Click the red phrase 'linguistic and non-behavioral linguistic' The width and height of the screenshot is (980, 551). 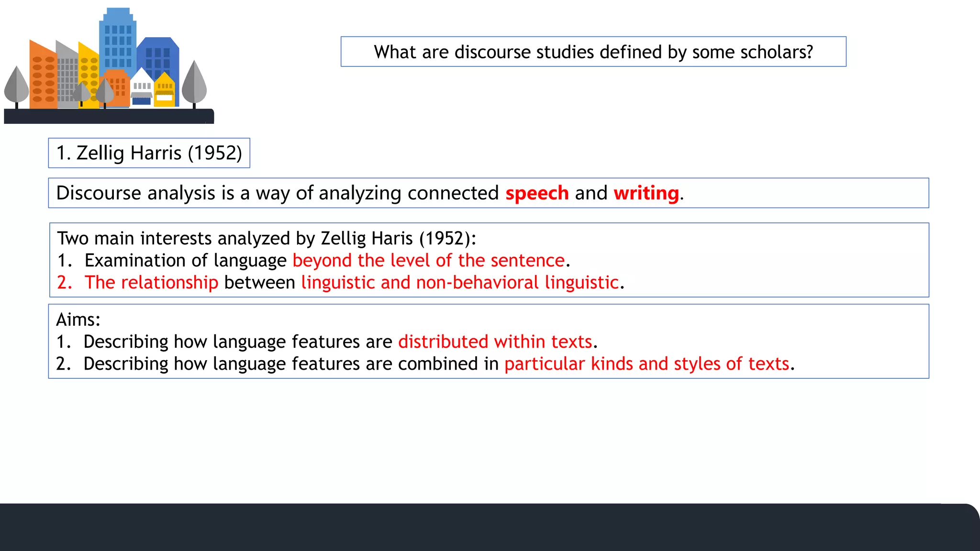point(460,282)
